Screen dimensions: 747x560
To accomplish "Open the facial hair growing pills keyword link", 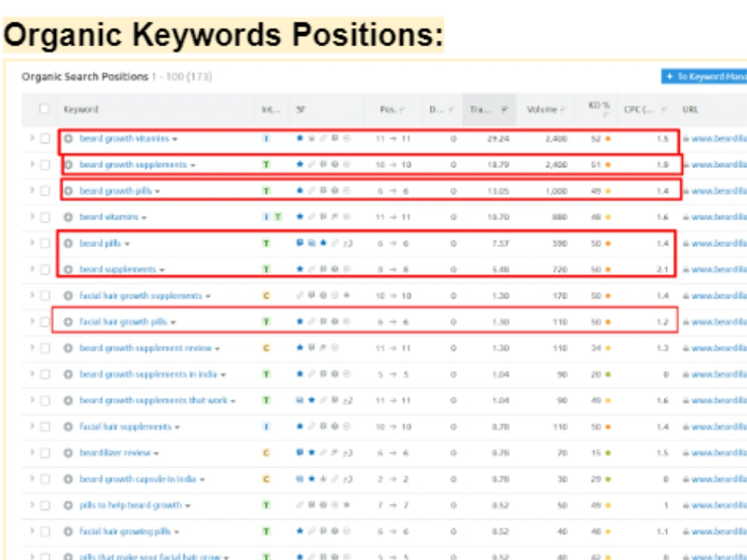I will [x=125, y=532].
